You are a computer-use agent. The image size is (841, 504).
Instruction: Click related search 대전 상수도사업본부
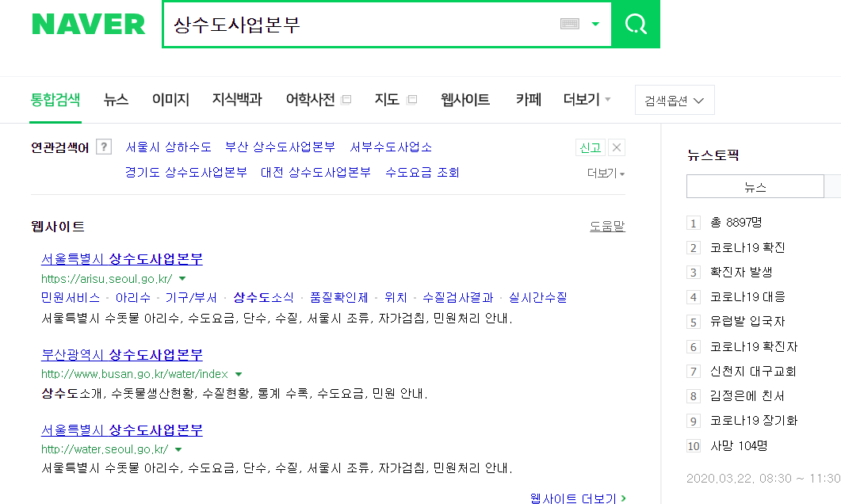(316, 172)
